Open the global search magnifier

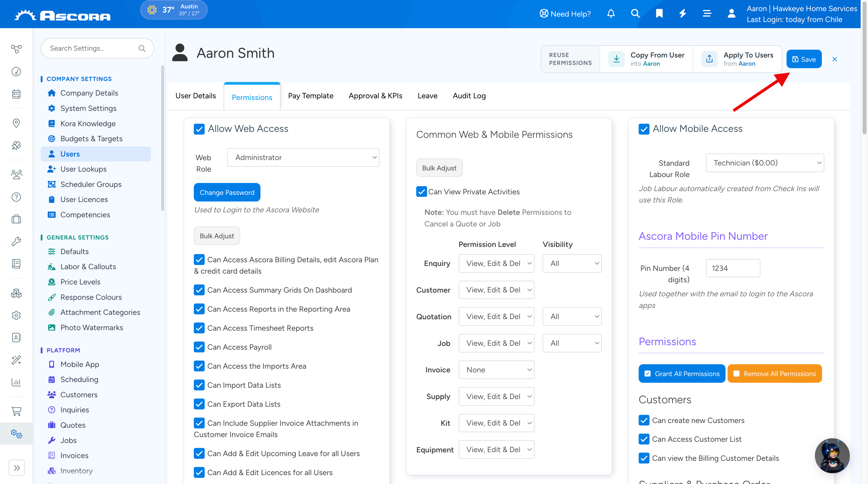[x=635, y=14]
